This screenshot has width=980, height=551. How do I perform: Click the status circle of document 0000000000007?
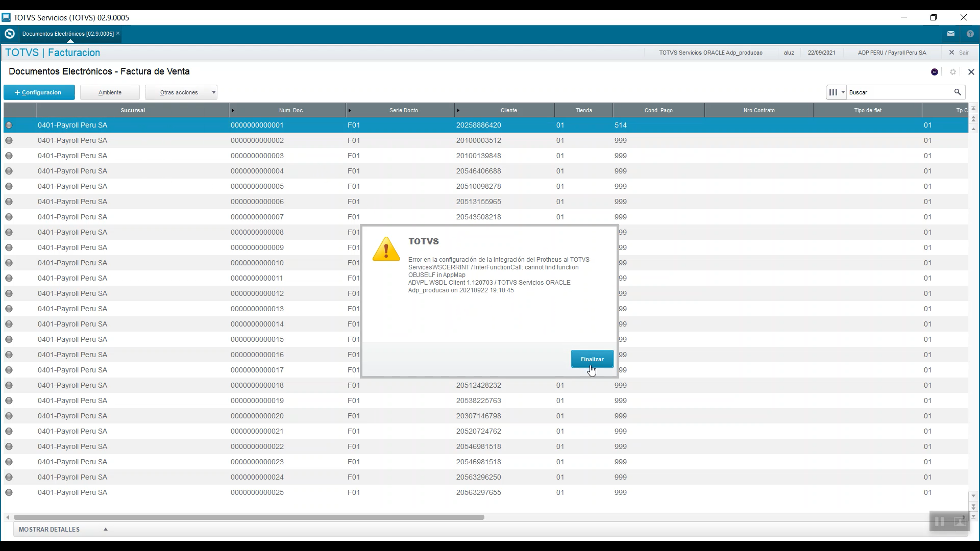tap(9, 217)
